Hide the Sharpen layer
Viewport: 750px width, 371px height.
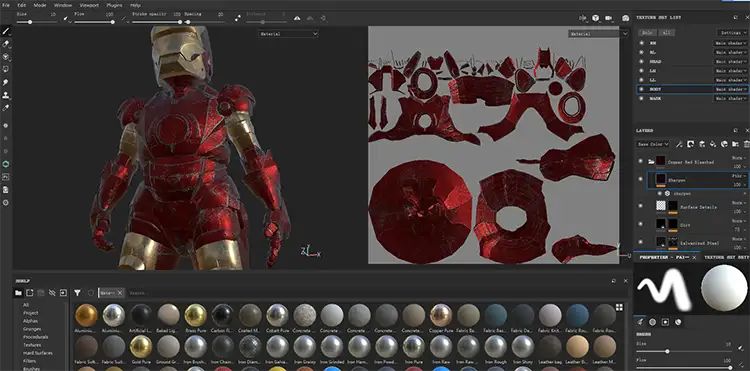coord(641,180)
